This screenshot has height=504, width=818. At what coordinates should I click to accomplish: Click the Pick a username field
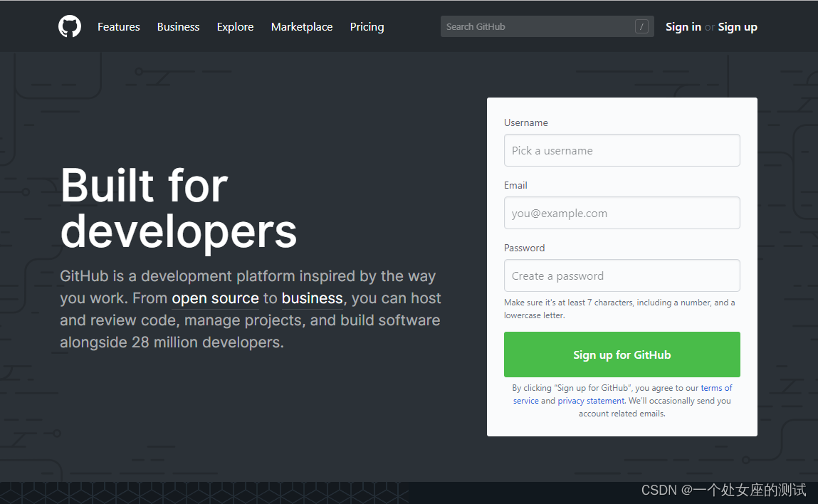click(x=622, y=150)
